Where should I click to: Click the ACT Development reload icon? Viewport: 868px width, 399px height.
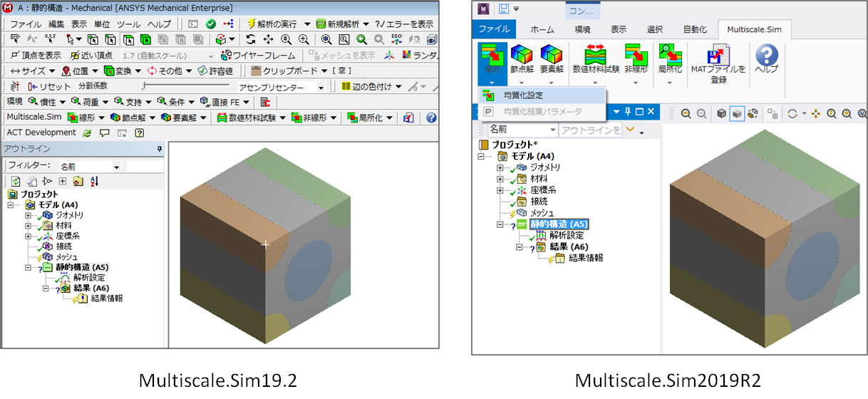pos(87,133)
